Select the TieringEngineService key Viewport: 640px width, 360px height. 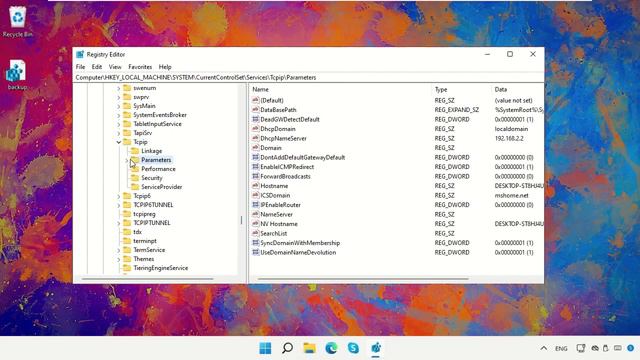coord(160,268)
